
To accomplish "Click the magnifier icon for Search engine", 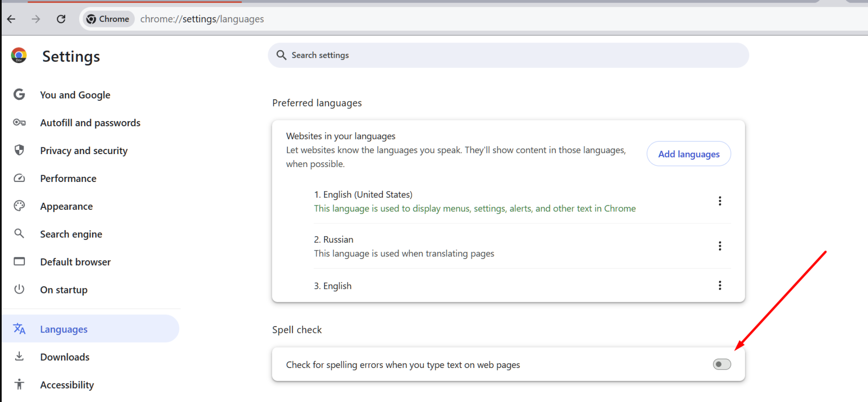I will [x=19, y=233].
